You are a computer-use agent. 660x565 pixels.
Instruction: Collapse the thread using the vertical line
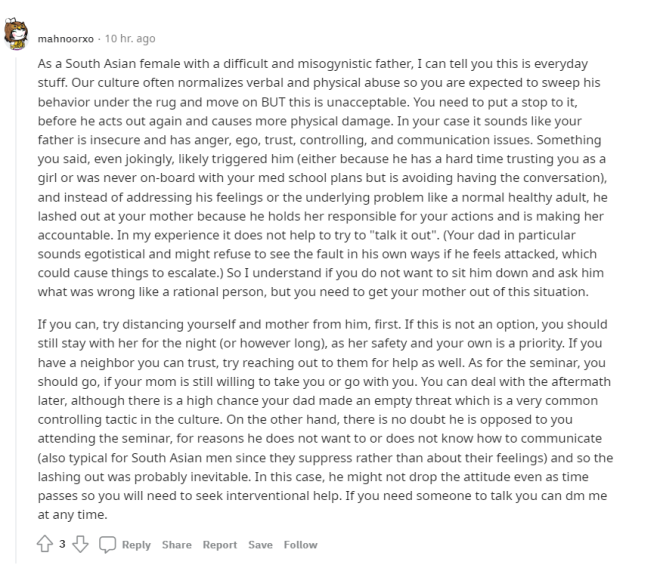tap(16, 309)
